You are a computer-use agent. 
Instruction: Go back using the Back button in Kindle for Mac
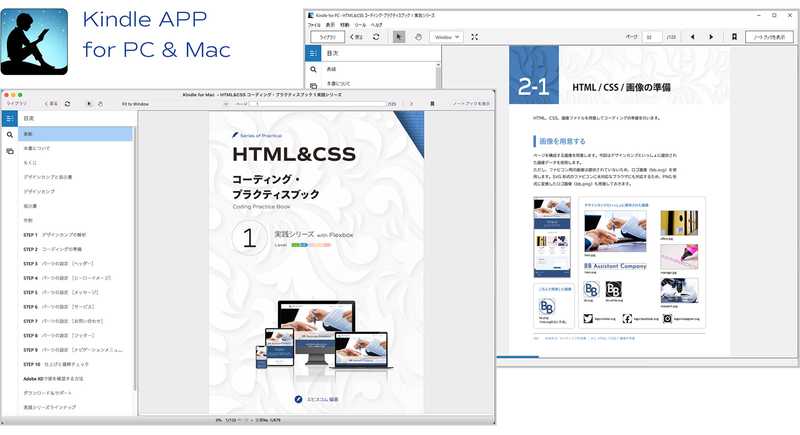coord(51,104)
